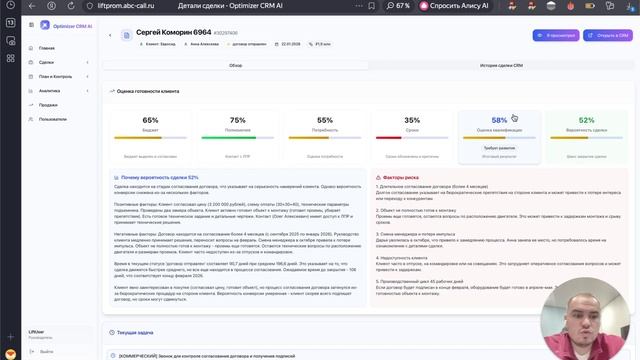
Task: Click the Оценка готовности клиента heading
Action: point(148,91)
